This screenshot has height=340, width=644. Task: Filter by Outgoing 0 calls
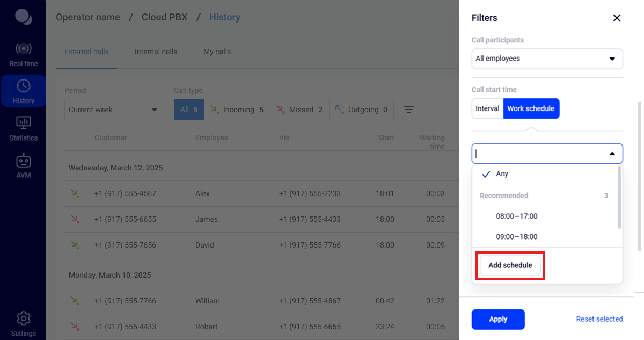point(361,110)
